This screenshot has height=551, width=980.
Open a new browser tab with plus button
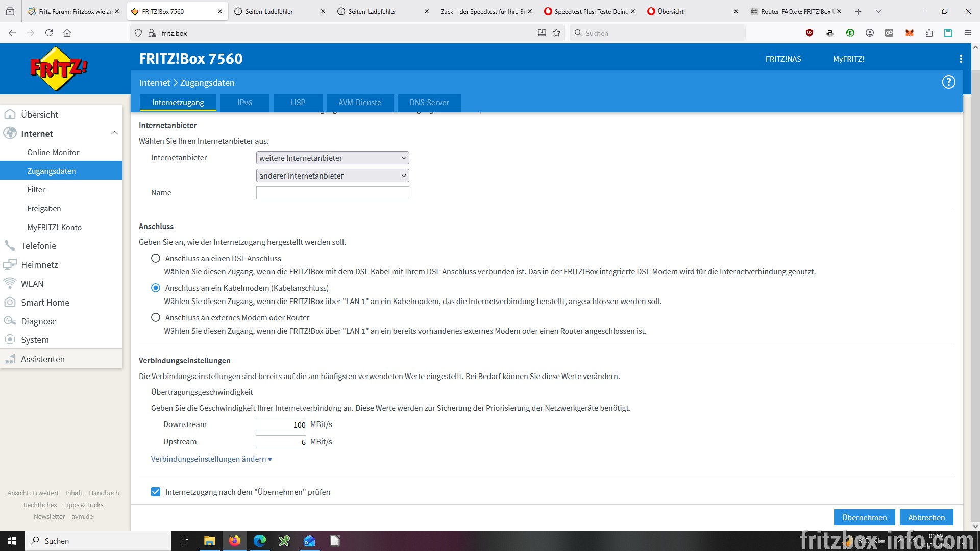[x=859, y=11]
